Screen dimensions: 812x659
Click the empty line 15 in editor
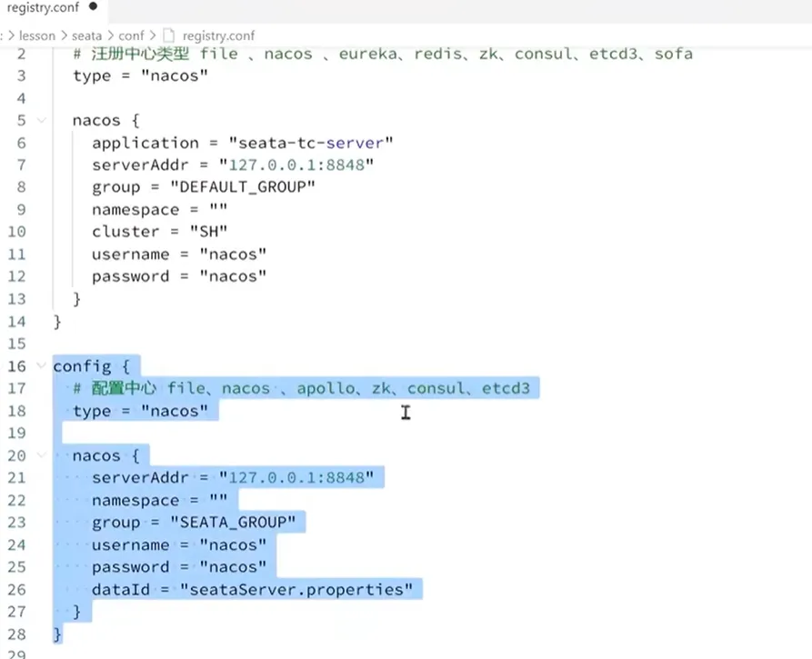[x=273, y=344]
